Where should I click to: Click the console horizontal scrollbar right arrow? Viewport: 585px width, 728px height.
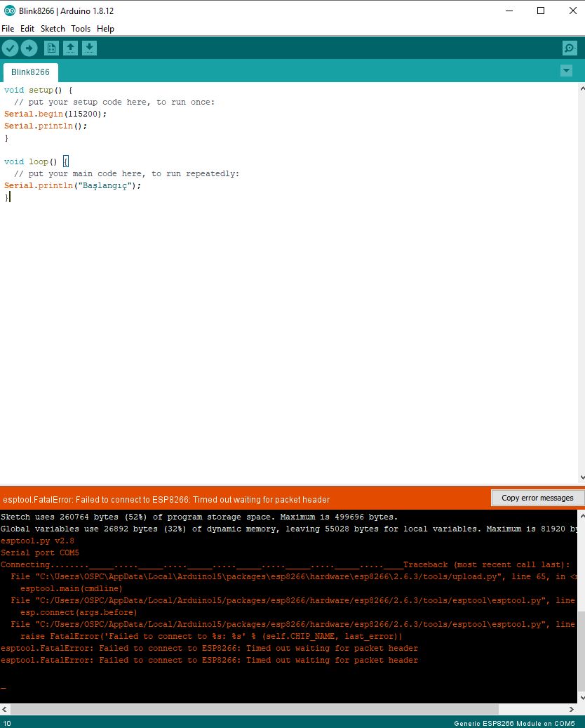572,710
